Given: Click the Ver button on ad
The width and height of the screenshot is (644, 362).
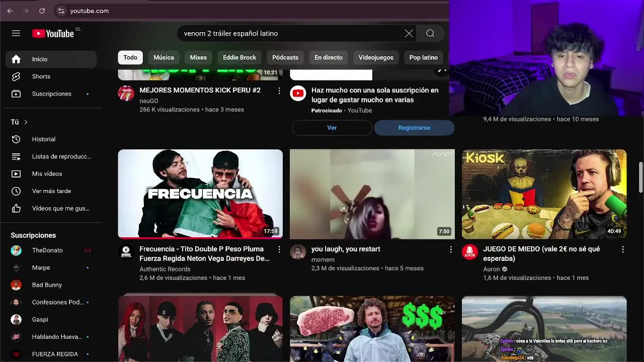Looking at the screenshot, I should click(332, 128).
